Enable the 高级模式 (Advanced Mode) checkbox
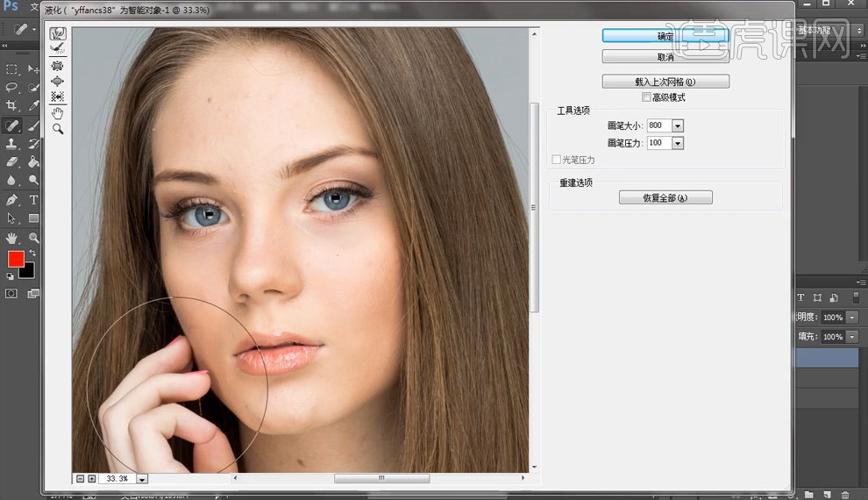 [x=646, y=97]
